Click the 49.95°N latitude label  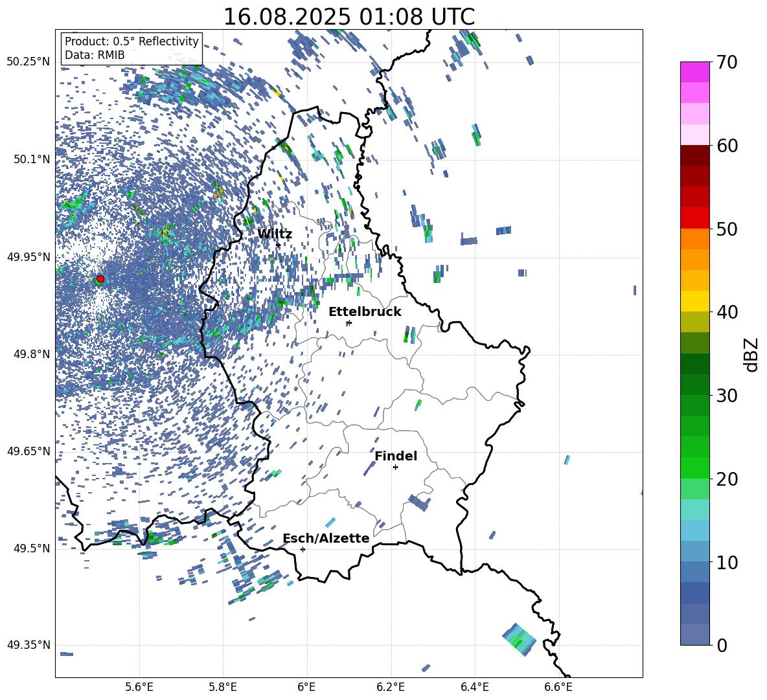(x=29, y=257)
